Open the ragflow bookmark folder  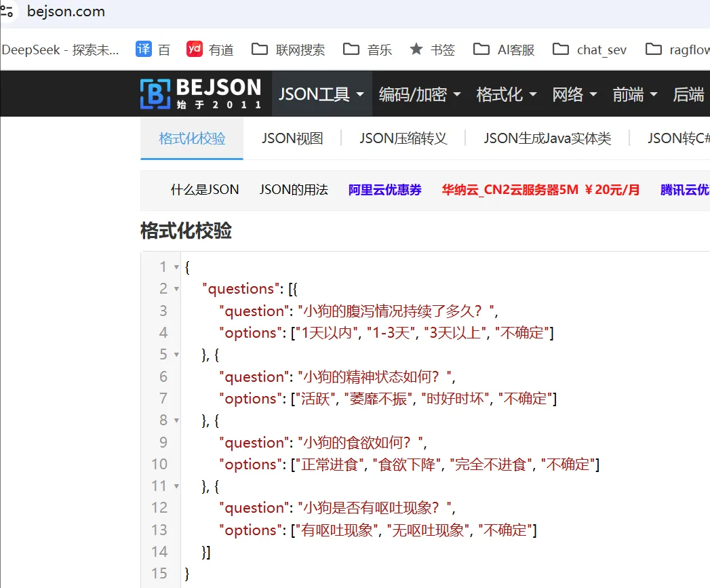coord(677,50)
